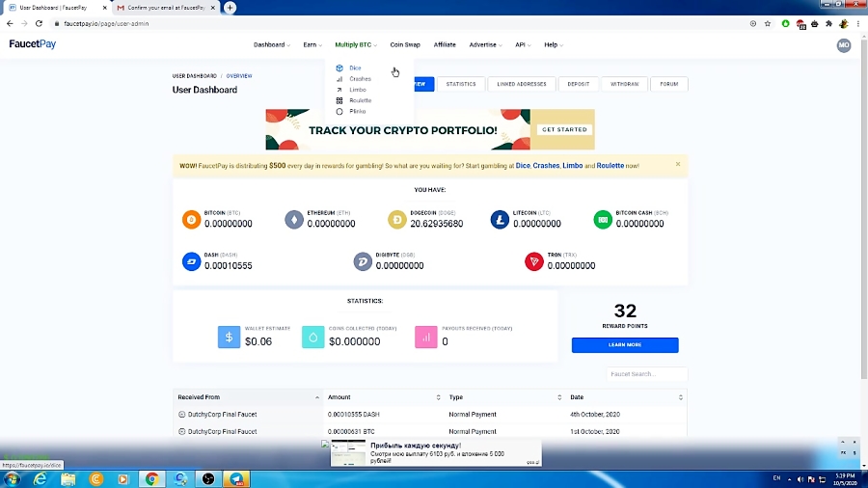Open Internet Explorer from the taskbar

[41, 479]
